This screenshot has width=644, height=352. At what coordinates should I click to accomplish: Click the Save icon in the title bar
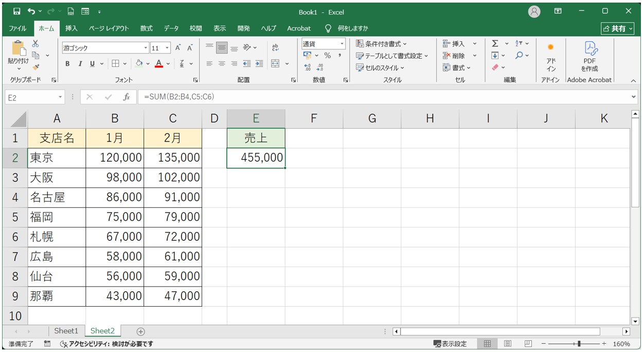(x=17, y=11)
